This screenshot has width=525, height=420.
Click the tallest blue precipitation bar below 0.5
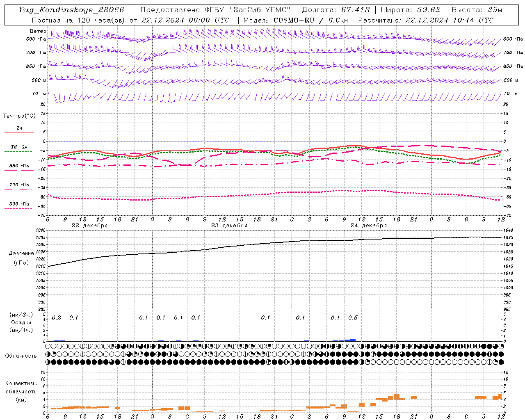click(353, 340)
